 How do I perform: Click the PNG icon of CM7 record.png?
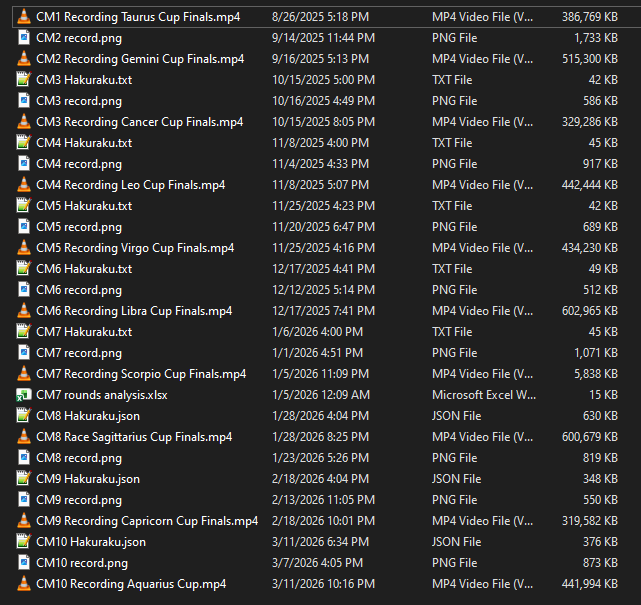click(24, 352)
